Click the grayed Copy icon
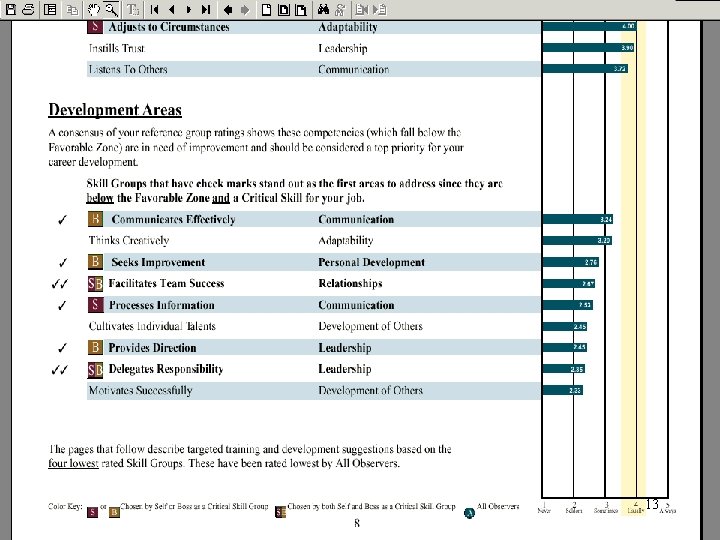The height and width of the screenshot is (540, 720). [72, 9]
